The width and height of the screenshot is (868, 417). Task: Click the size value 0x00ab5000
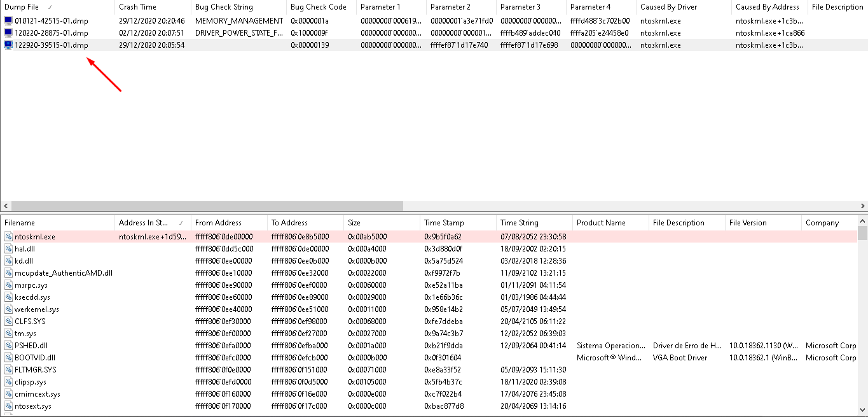tap(367, 237)
